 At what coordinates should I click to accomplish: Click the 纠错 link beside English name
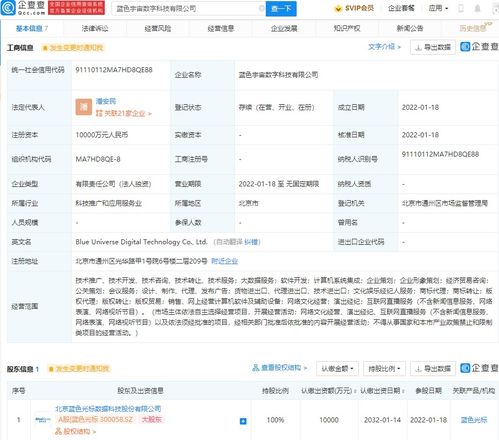(x=252, y=242)
